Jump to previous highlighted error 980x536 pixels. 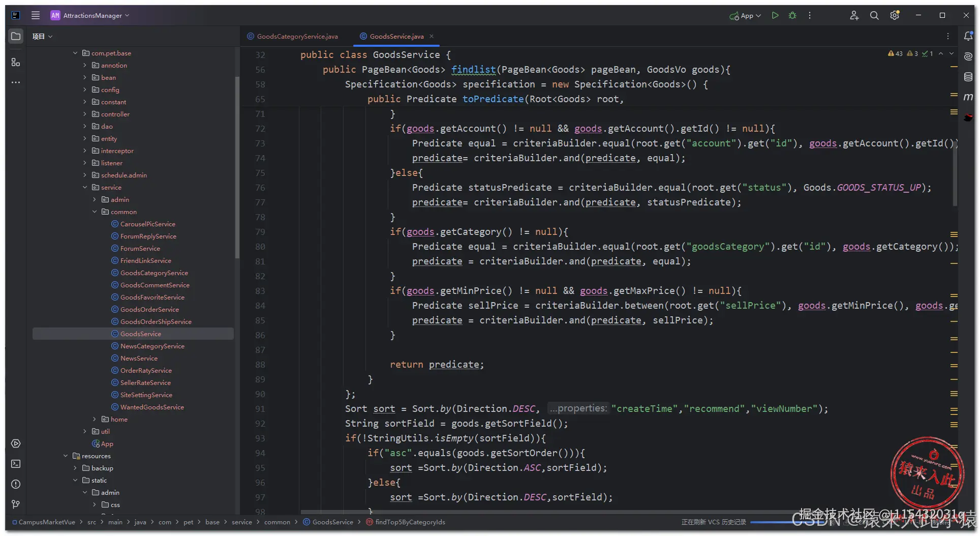point(941,53)
